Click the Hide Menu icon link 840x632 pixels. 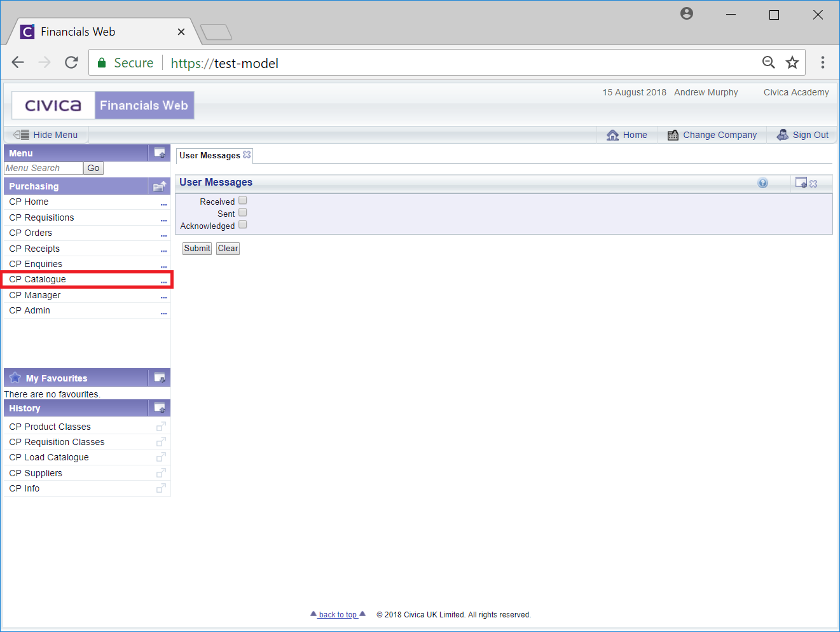(21, 135)
